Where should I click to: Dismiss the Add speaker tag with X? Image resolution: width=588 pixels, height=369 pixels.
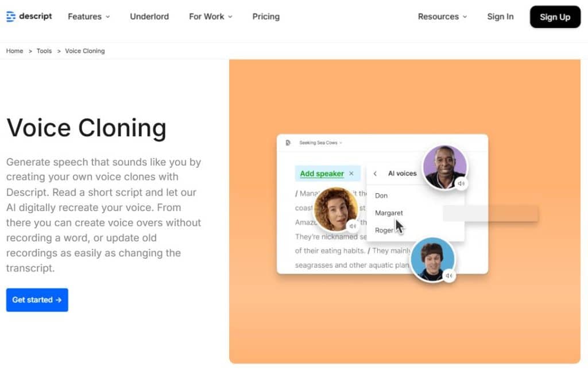pyautogui.click(x=351, y=174)
